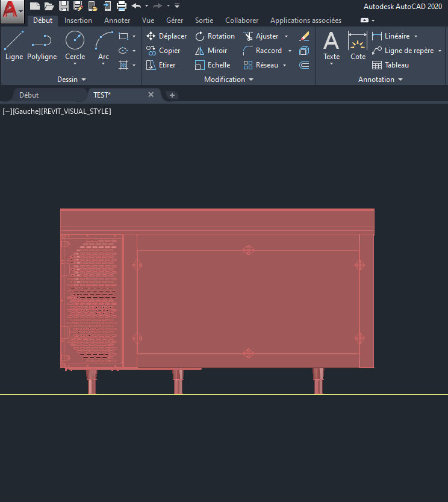This screenshot has width=448, height=502.
Task: Click the eraser icon in Modification panel
Action: (304, 36)
